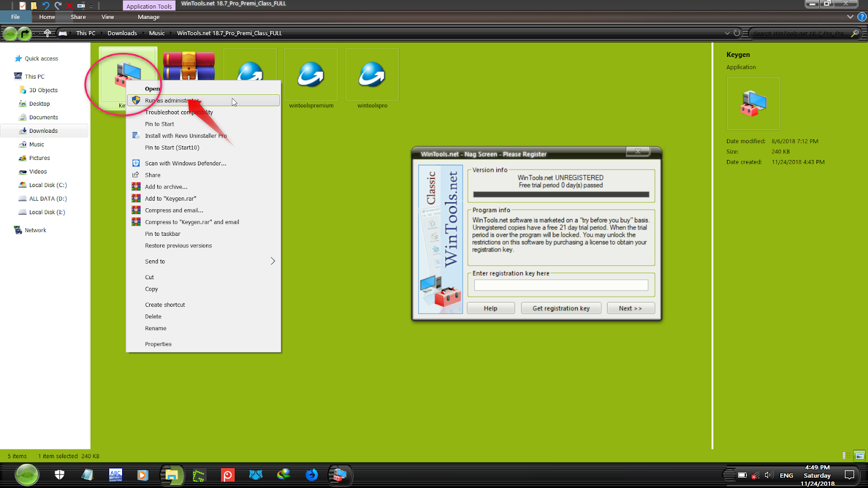Switch to WinTools.net on the taskbar
This screenshot has height=488, width=868.
pyautogui.click(x=340, y=475)
